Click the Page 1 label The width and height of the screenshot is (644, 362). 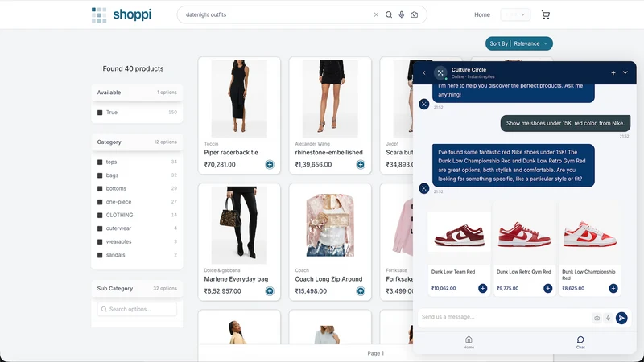point(375,353)
